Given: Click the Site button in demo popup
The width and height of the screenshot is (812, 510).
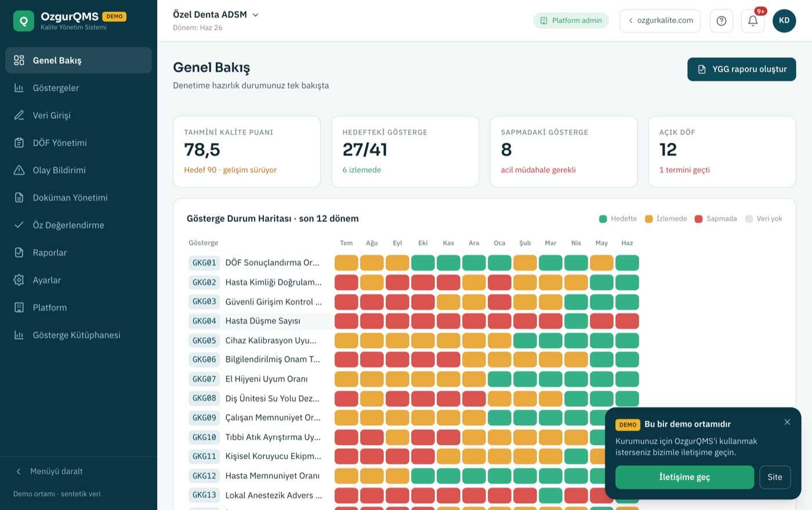Looking at the screenshot, I should 775,477.
